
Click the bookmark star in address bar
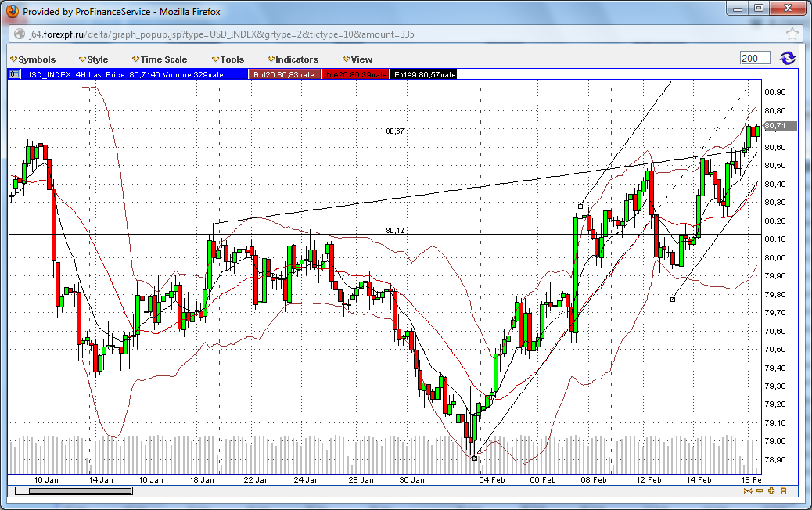(x=792, y=34)
